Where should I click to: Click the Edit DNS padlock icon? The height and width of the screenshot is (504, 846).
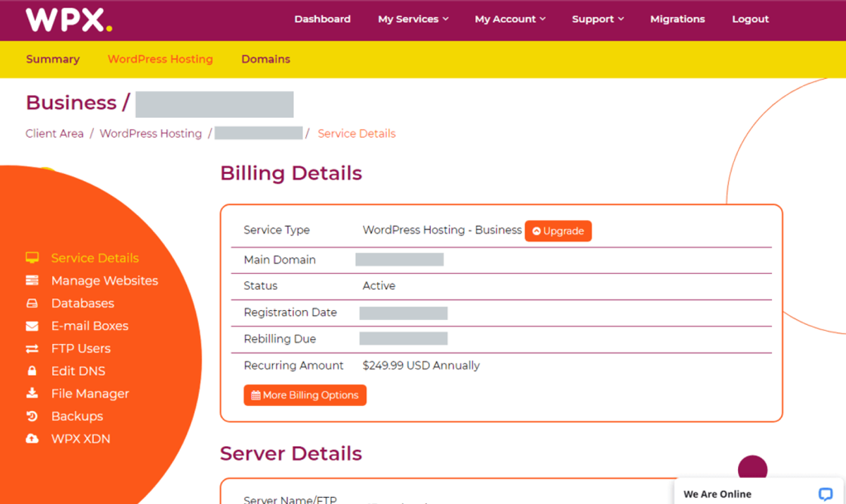tap(32, 371)
